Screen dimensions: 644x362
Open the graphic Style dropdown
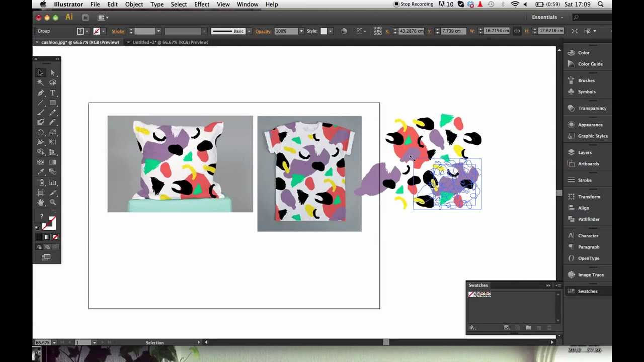click(330, 31)
